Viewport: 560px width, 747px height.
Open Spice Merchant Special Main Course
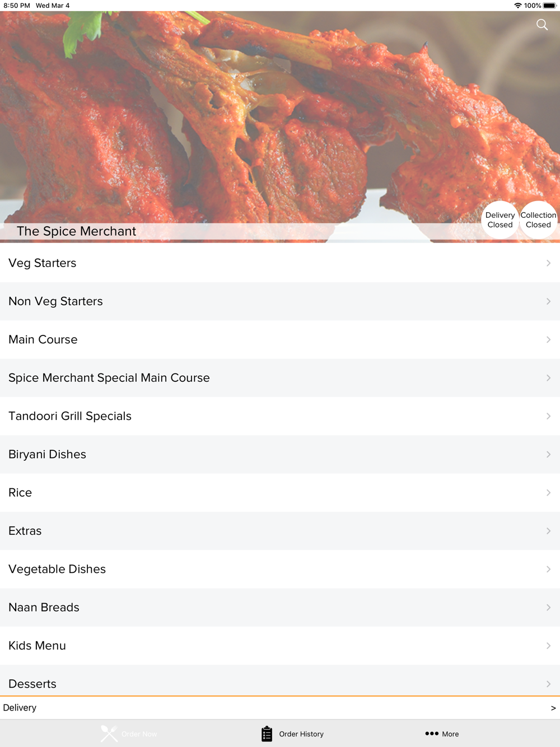click(x=280, y=378)
